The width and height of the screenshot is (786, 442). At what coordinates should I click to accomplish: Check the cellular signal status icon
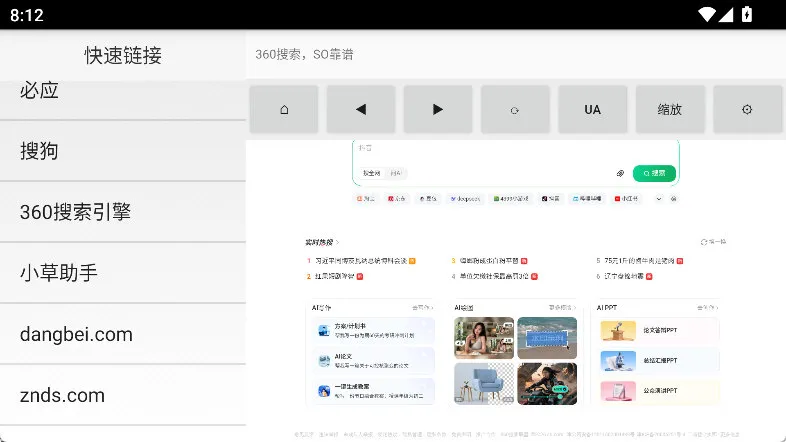tap(726, 15)
